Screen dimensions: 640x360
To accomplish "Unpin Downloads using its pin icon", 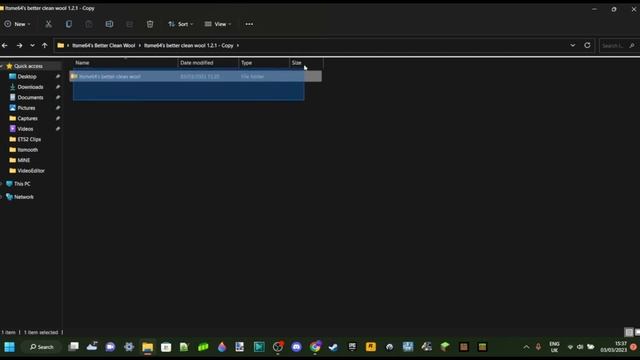I will pos(58,87).
